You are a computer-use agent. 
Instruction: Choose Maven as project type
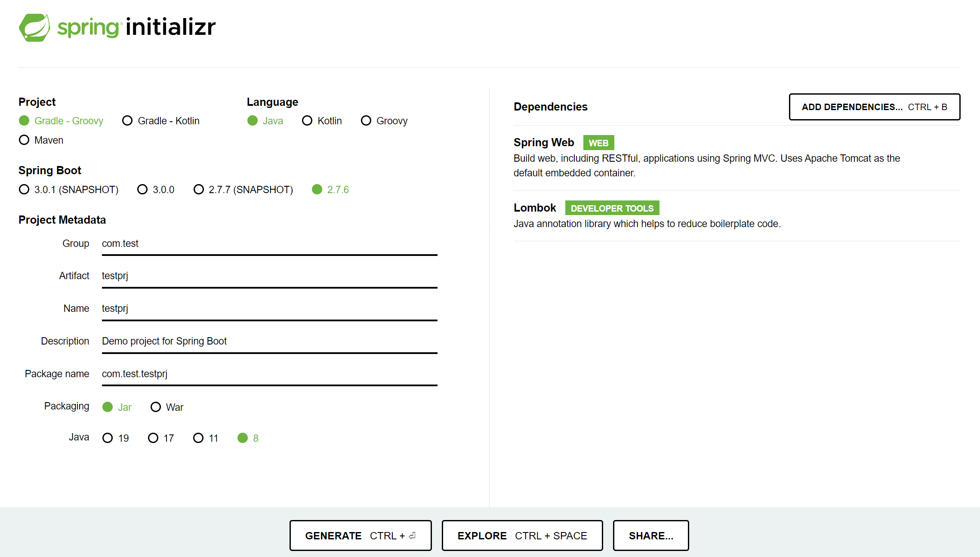[x=25, y=140]
